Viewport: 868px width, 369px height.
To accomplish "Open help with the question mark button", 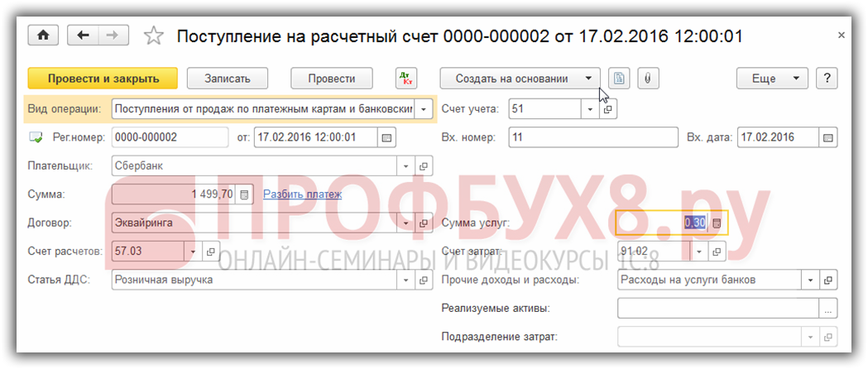I will (x=827, y=79).
